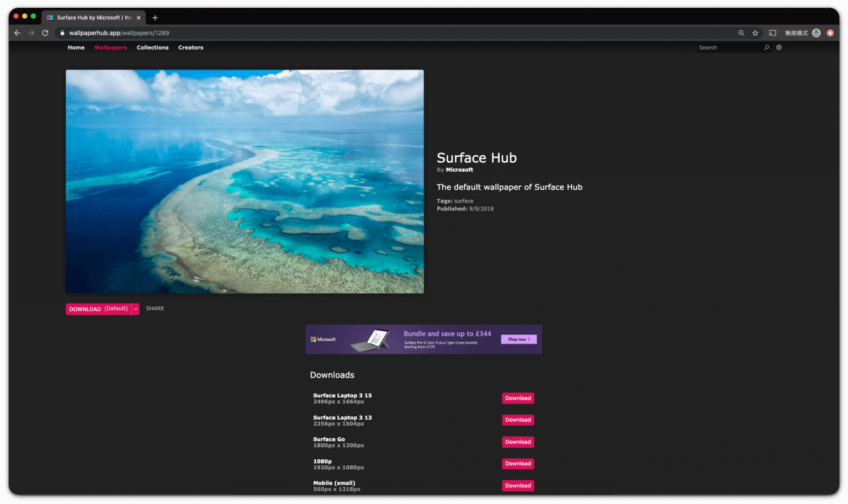This screenshot has width=848, height=504.
Task: Click DOWNLOAD (Default) button
Action: (98, 309)
